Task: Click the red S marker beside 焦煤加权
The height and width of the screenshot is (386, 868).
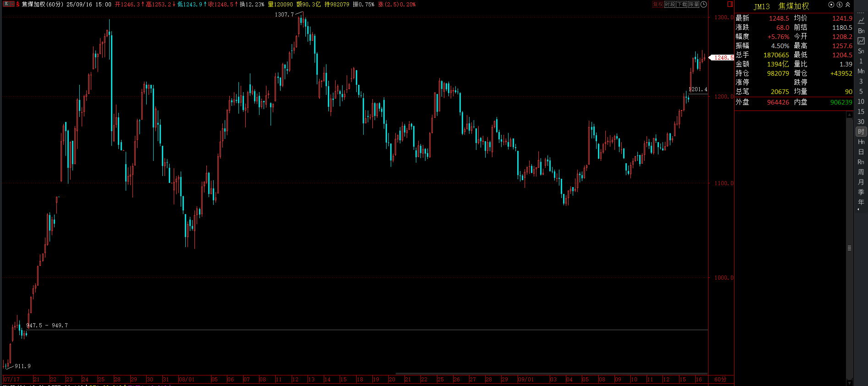Action: [18, 5]
